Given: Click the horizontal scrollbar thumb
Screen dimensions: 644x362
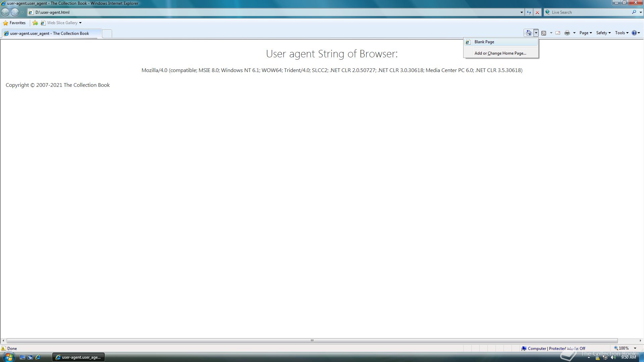Looking at the screenshot, I should point(312,341).
